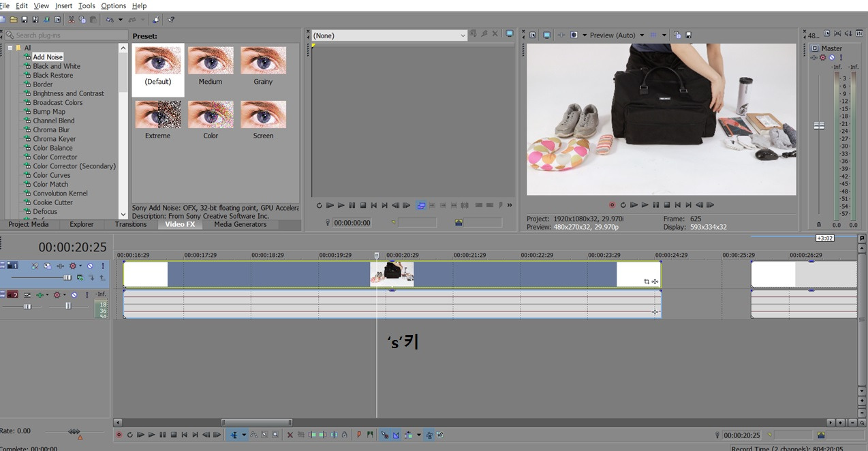Open overlays grid dropdown in preview toolbar

(664, 35)
